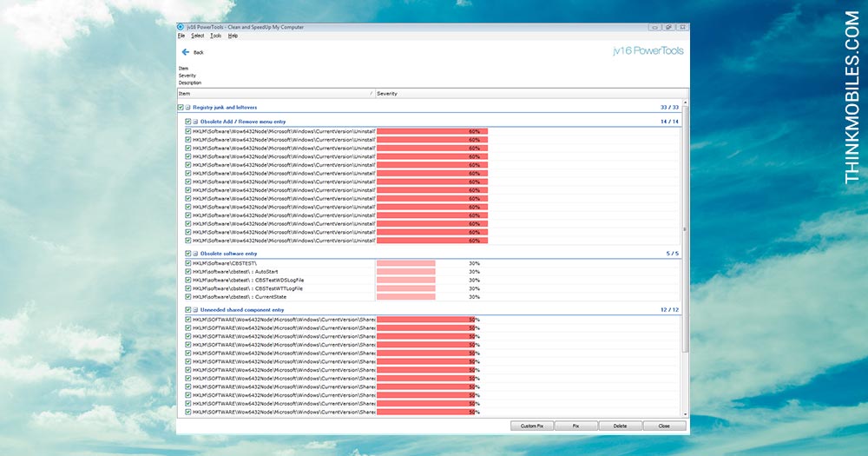
Task: Click the Close button at bottom
Action: [x=664, y=426]
